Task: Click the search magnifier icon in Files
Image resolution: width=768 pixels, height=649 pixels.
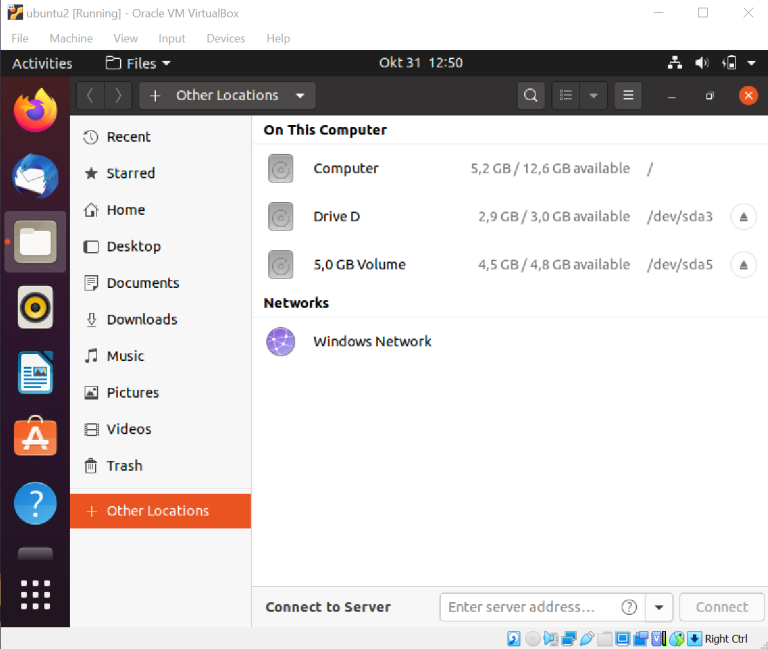Action: coord(531,95)
